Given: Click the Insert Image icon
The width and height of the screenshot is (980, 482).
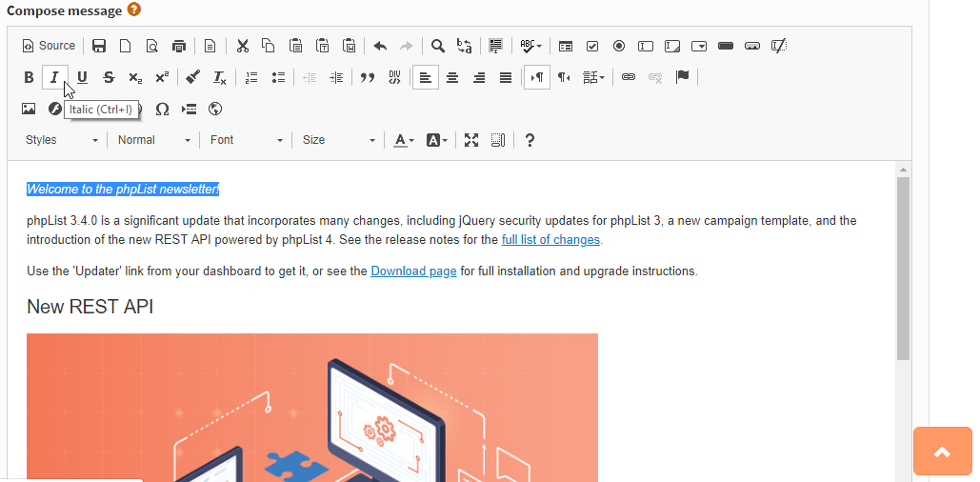Looking at the screenshot, I should click(29, 110).
